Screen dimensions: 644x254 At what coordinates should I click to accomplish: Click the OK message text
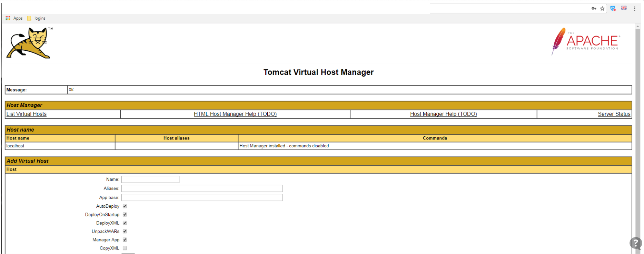point(71,90)
